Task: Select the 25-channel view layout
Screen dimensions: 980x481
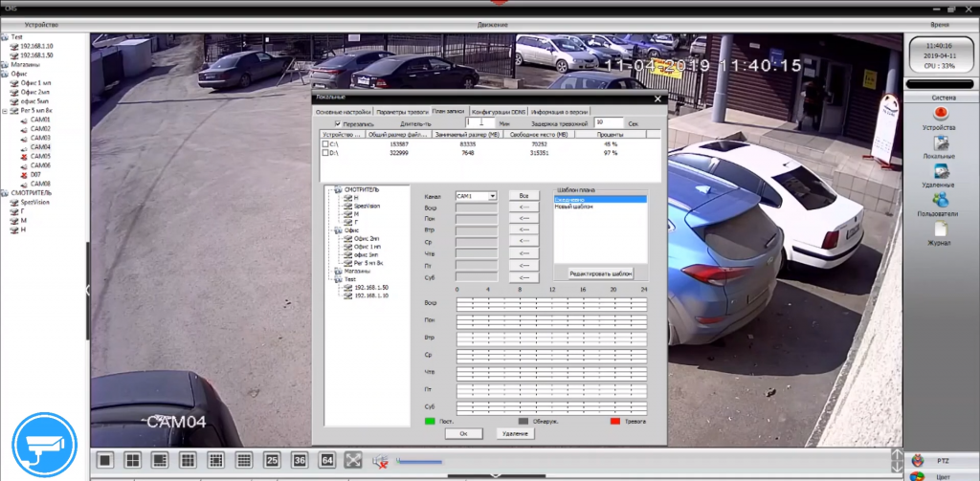Action: tap(272, 460)
